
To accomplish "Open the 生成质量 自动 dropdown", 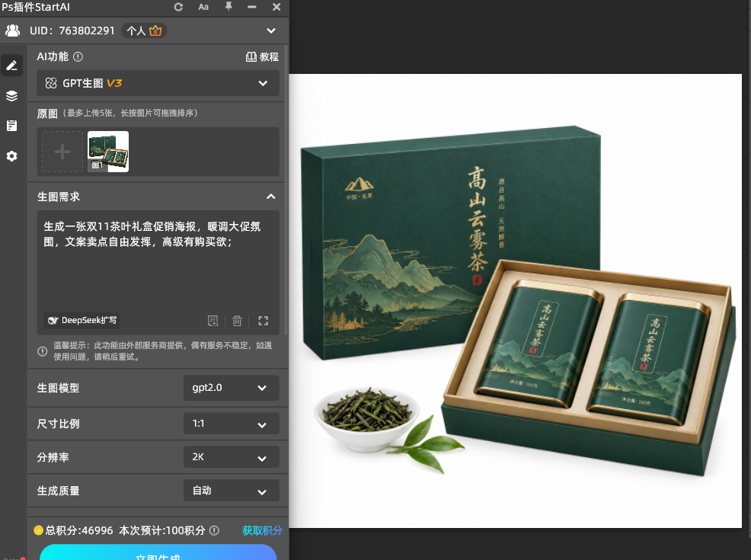I will [232, 491].
